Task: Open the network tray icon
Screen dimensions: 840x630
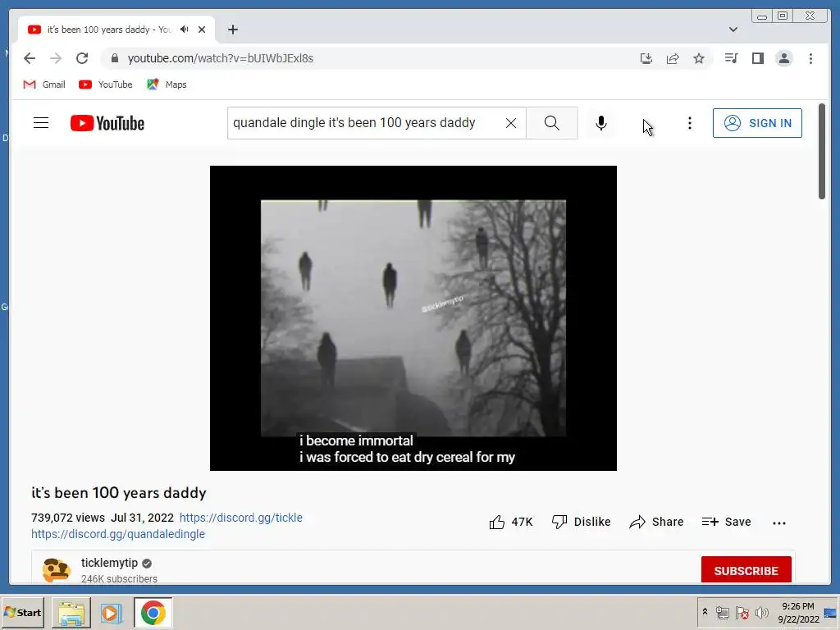Action: click(722, 613)
